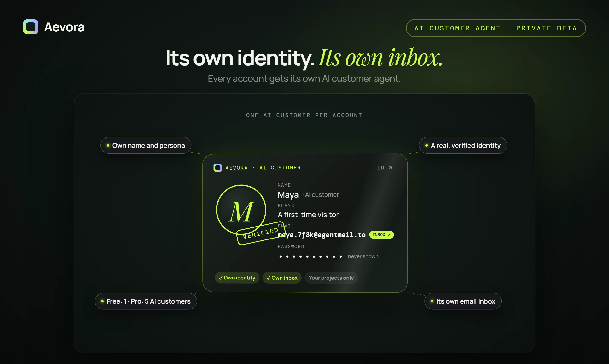609x364 pixels.
Task: Select the circular M avatar
Action: (x=241, y=210)
